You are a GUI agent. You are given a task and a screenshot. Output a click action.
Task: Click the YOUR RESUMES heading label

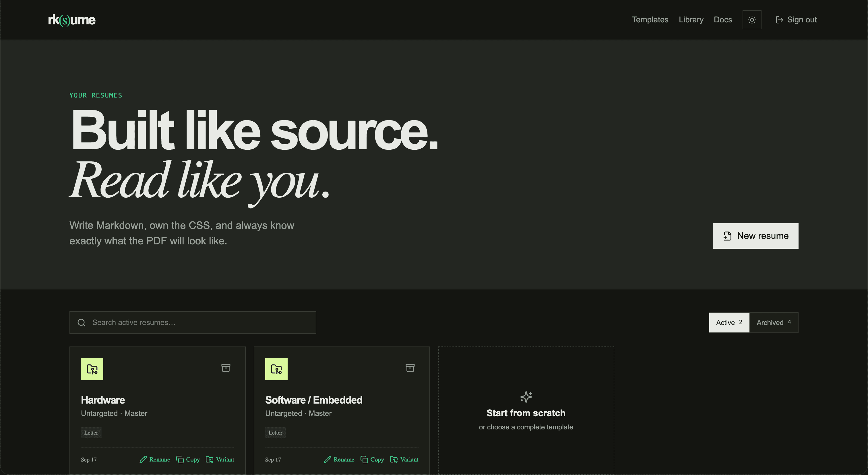click(x=96, y=95)
